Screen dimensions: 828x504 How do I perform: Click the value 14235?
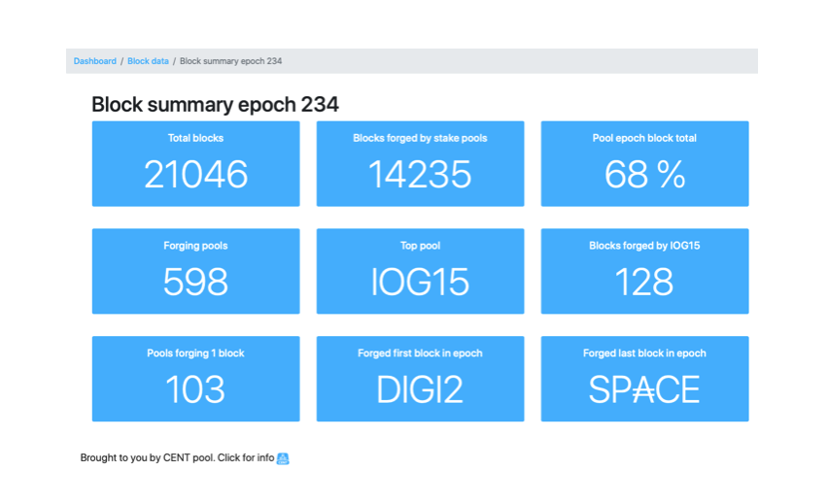pos(421,175)
